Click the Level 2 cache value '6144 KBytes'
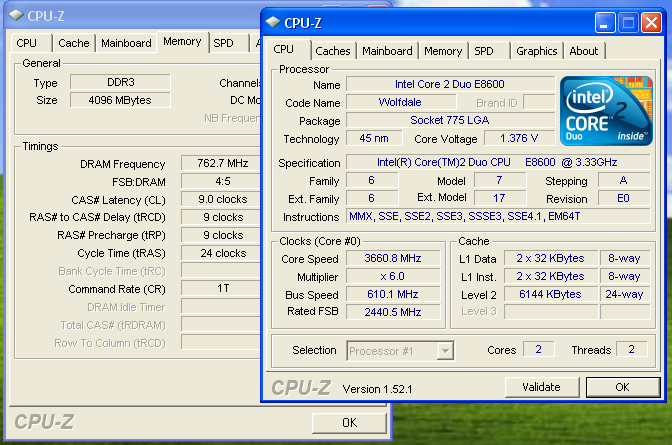Screen dimensions: 672x445 tap(551, 294)
